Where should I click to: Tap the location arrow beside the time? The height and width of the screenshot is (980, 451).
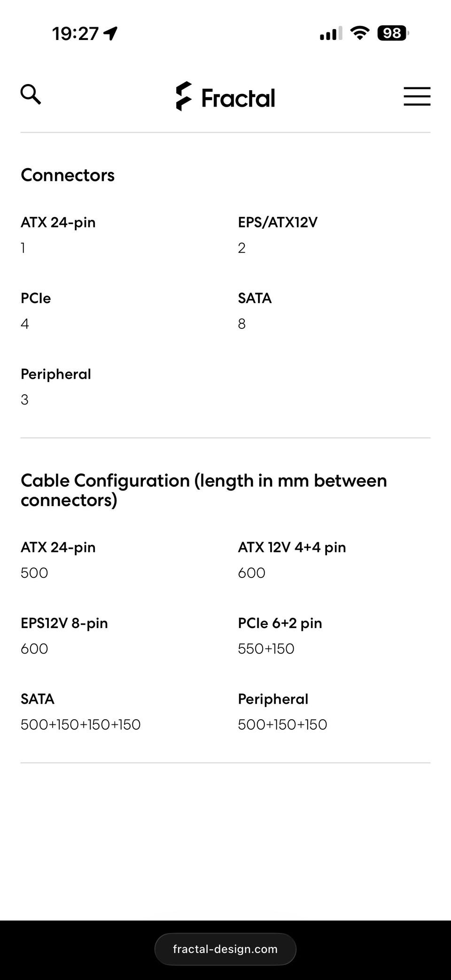point(110,33)
